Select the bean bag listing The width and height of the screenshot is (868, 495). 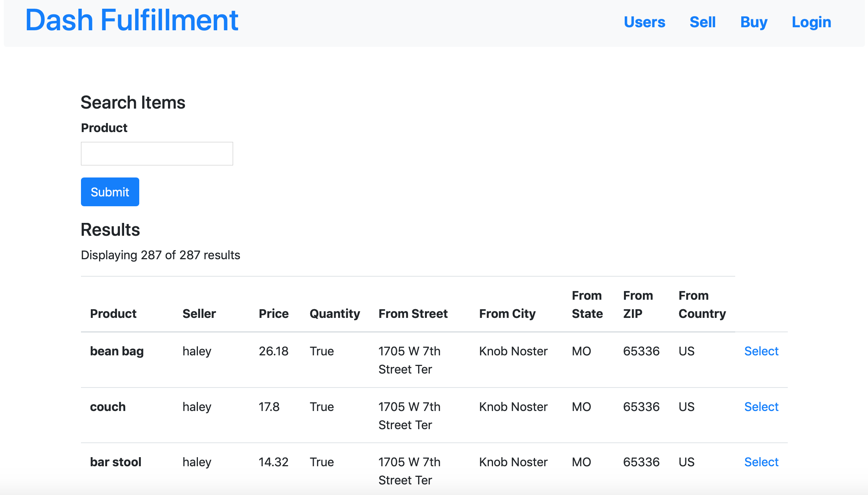[x=761, y=351]
